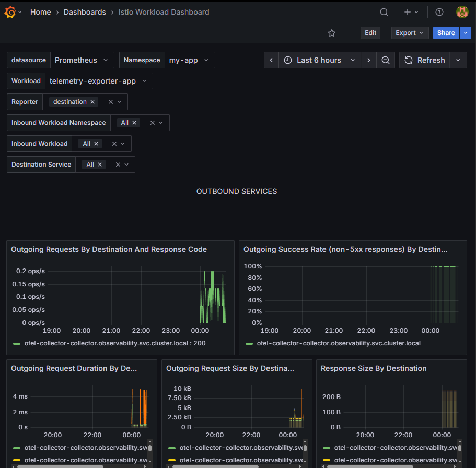The width and height of the screenshot is (476, 468).
Task: Expand Inbound Workload Namespace dropdown chevron
Action: pyautogui.click(x=161, y=123)
